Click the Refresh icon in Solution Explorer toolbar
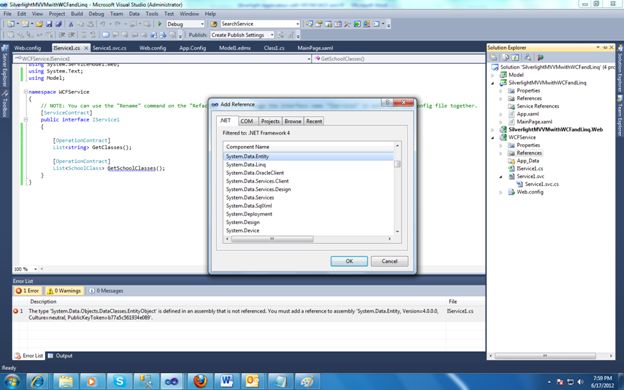The width and height of the screenshot is (624, 390). pyautogui.click(x=515, y=58)
